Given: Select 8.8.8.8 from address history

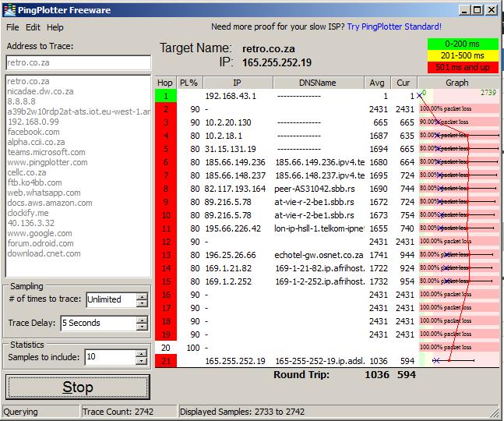Looking at the screenshot, I should (21, 101).
